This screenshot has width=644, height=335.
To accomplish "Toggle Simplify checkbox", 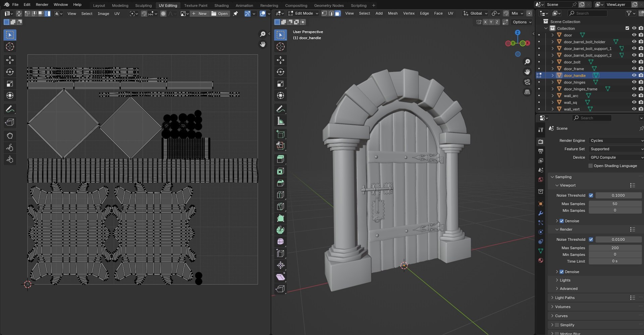I will (557, 325).
